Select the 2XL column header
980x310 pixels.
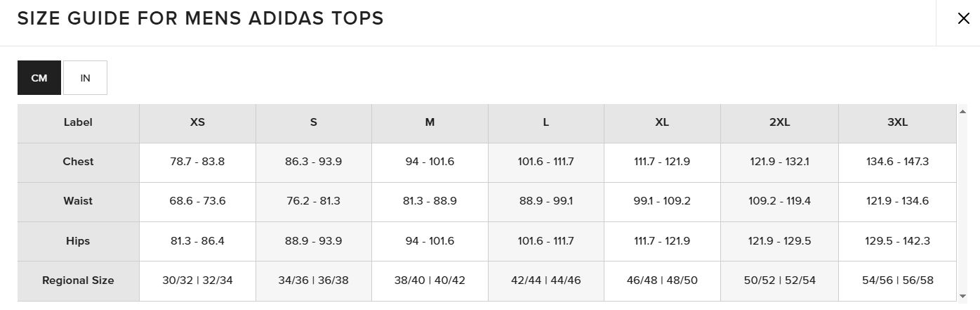pos(779,122)
